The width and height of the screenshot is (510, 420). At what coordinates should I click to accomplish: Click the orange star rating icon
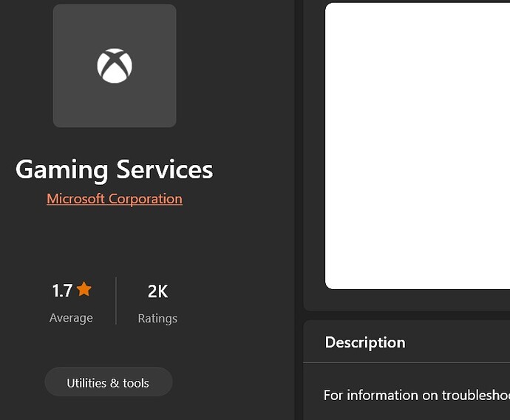coord(84,290)
